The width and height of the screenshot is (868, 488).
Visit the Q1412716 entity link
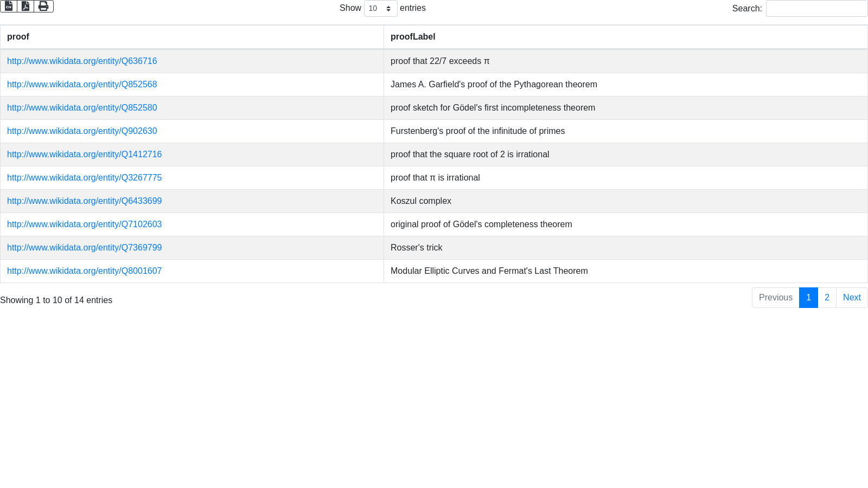coord(84,155)
